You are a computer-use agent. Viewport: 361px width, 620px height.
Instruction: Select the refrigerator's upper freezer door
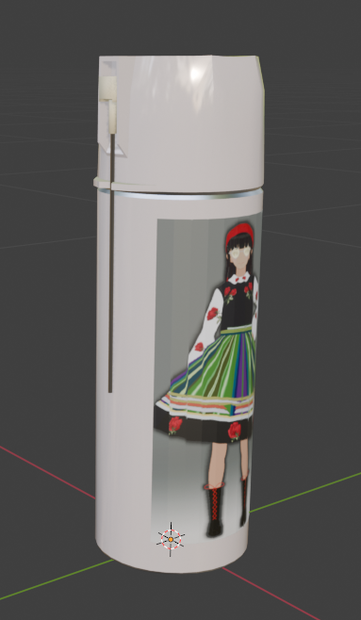181,123
